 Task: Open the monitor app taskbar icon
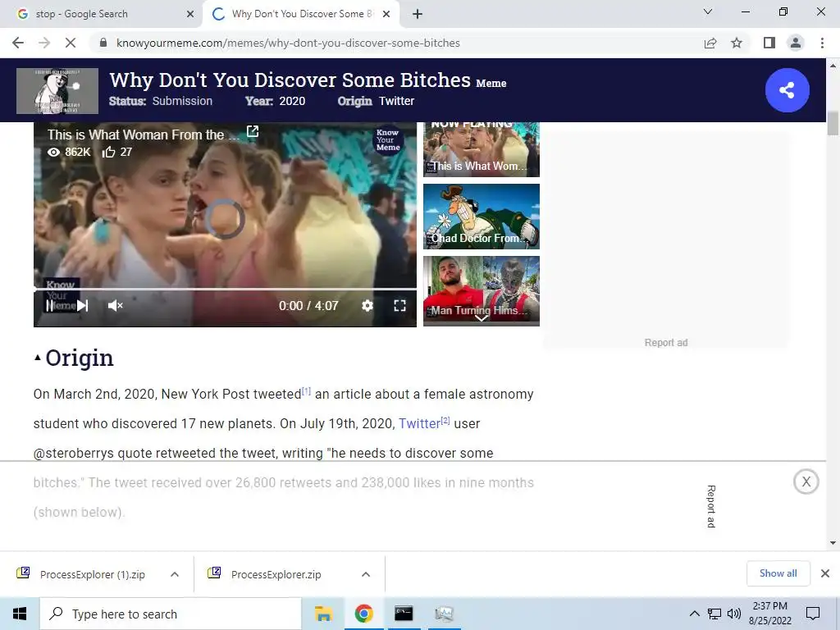point(444,614)
